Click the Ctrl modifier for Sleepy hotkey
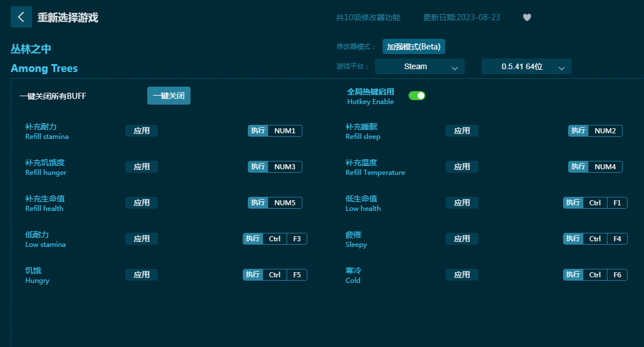The width and height of the screenshot is (644, 347). (x=595, y=238)
